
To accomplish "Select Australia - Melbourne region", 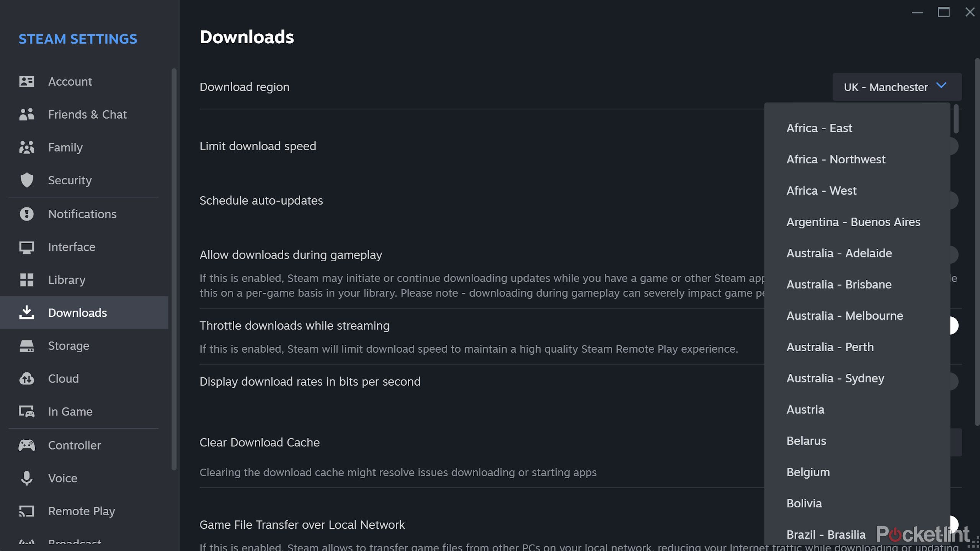I will 845,316.
